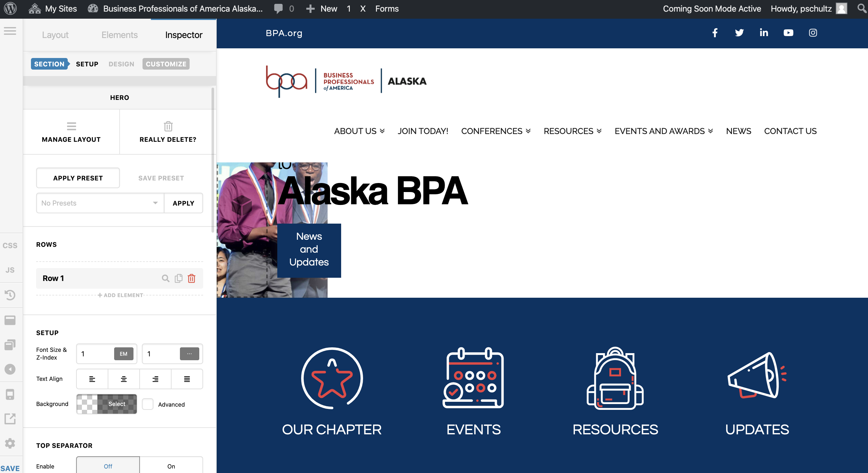
Task: Open the Z-Index options selector
Action: point(189,354)
